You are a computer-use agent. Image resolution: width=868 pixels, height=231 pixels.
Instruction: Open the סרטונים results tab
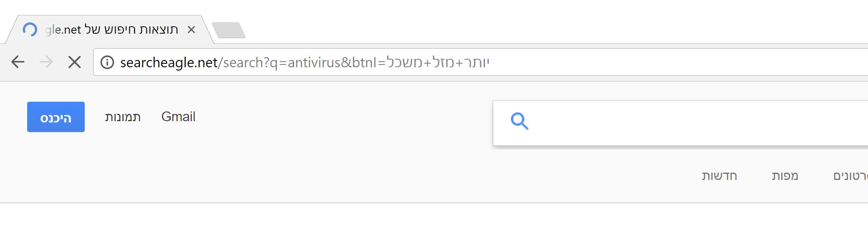tap(850, 176)
